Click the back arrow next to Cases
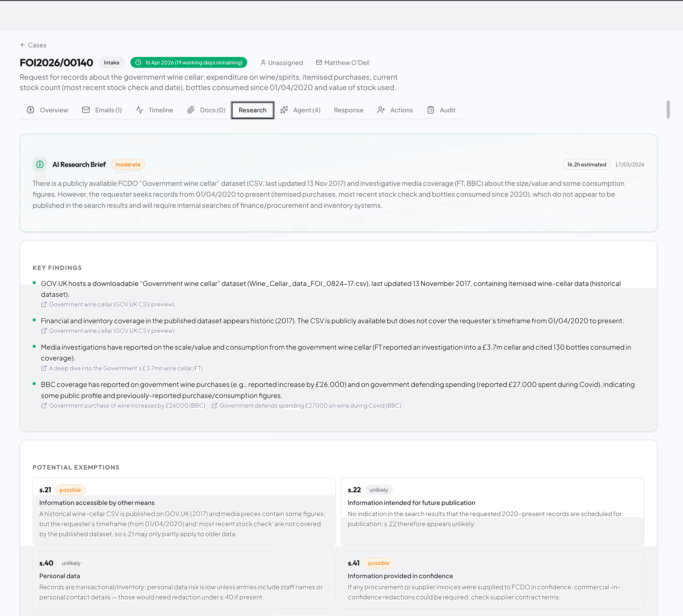This screenshot has height=616, width=683. point(23,45)
